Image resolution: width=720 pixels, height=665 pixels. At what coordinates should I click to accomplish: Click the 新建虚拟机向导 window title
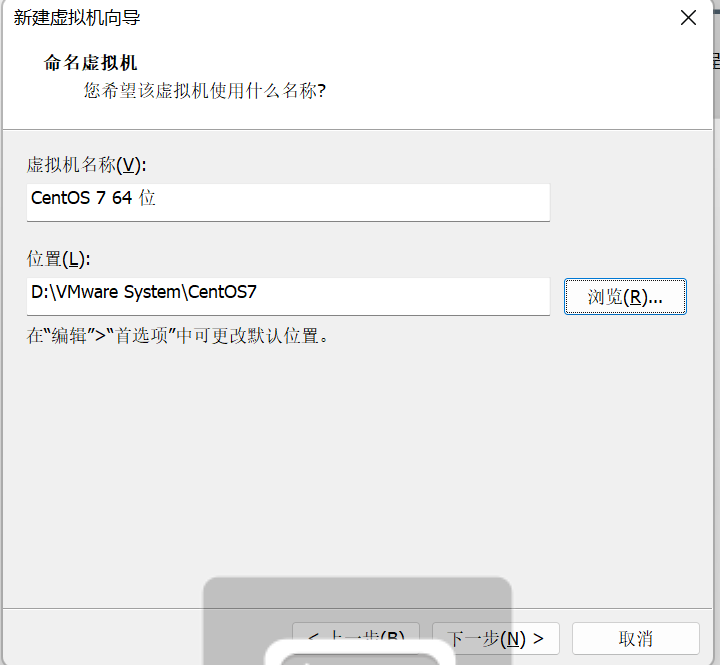77,18
